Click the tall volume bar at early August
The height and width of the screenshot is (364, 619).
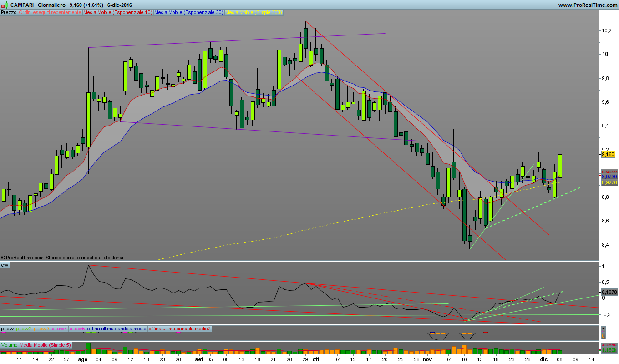[x=88, y=348]
